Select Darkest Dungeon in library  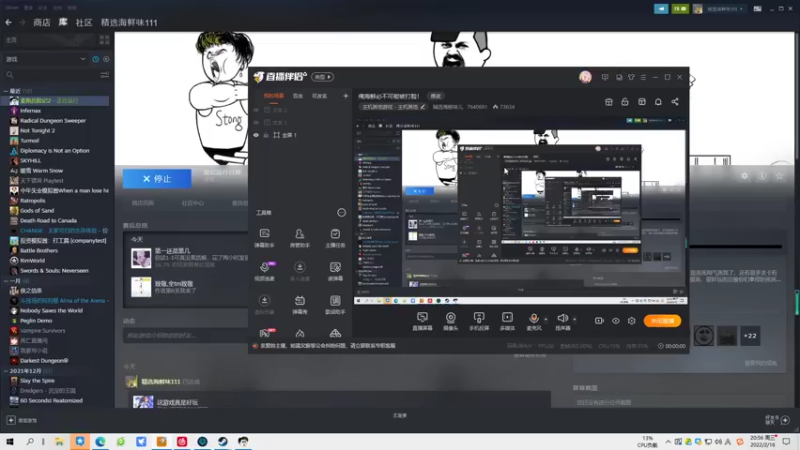pos(44,361)
